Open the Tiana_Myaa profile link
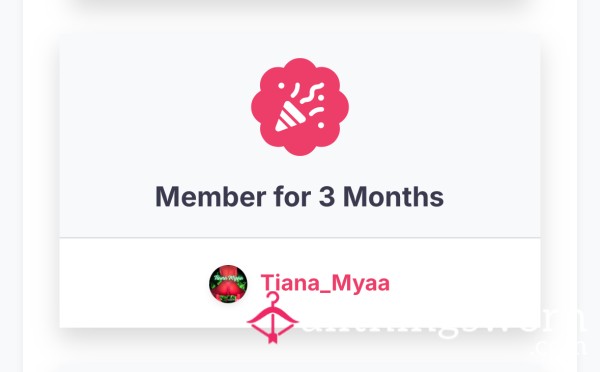The height and width of the screenshot is (372, 600). (x=325, y=283)
